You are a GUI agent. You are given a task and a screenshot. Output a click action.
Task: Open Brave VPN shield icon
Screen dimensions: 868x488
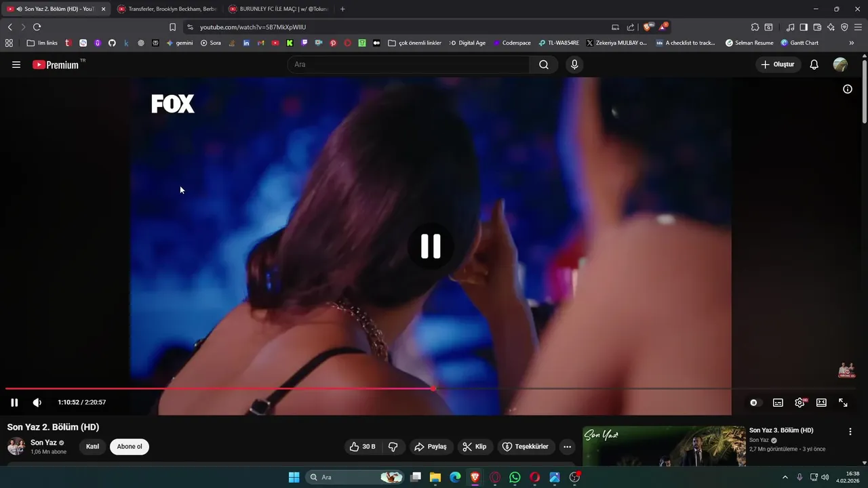point(844,27)
